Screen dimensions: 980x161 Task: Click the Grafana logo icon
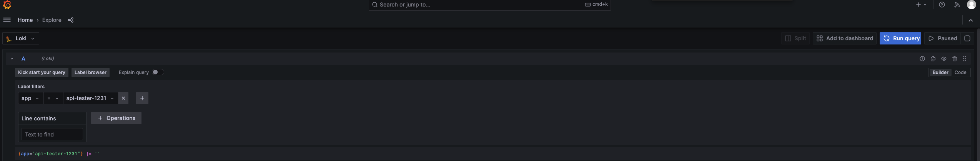point(7,5)
